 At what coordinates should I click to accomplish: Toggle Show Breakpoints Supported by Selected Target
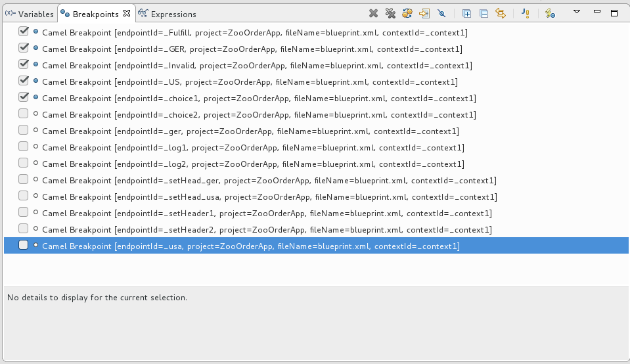pos(407,13)
